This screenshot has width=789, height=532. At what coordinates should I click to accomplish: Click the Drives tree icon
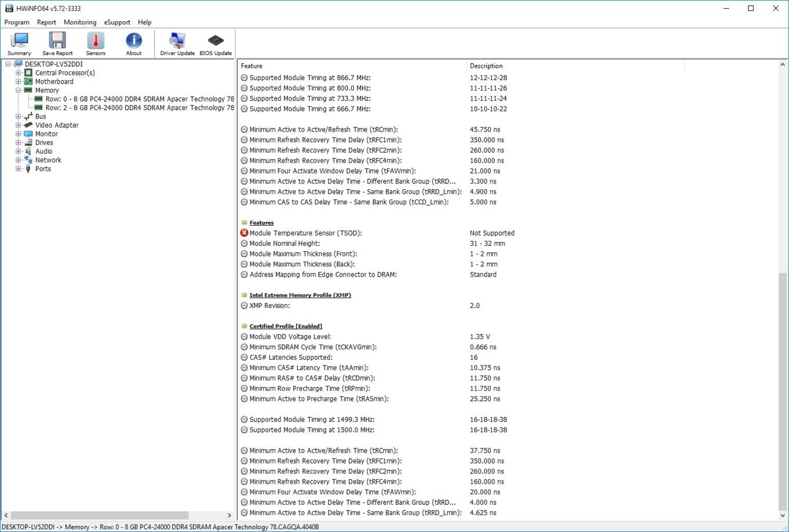(x=28, y=142)
